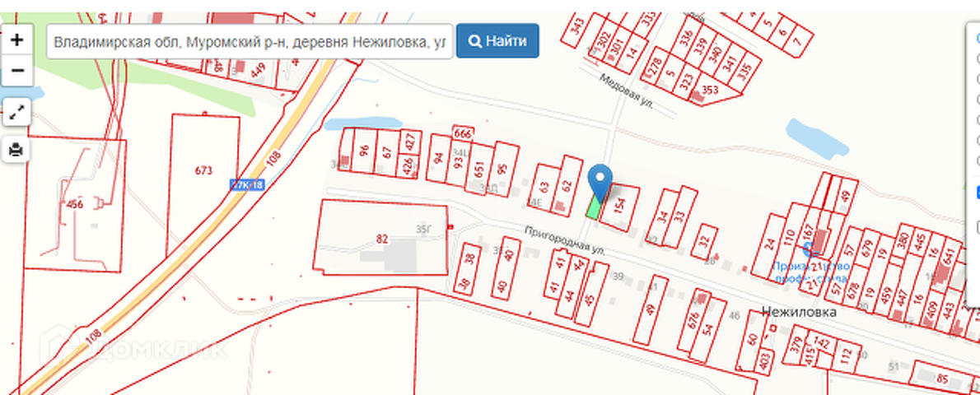Select cadastral parcel number 673
The width and height of the screenshot is (980, 395).
click(203, 170)
